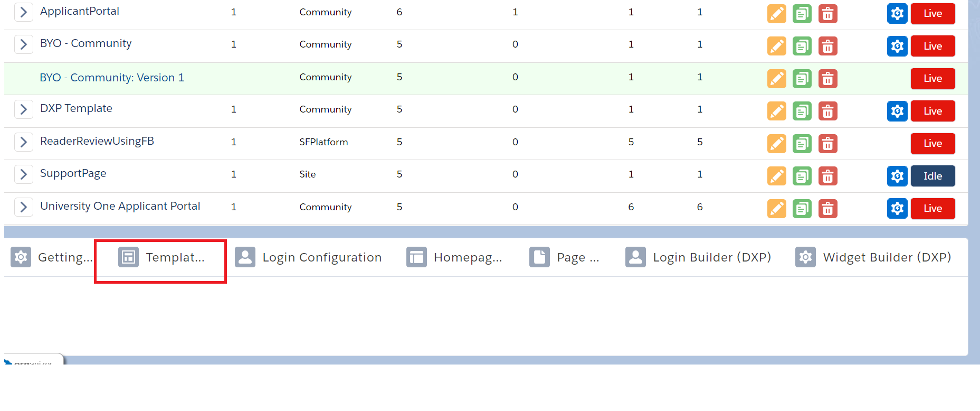Open the Widget Builder (DXP) tab

(x=873, y=257)
